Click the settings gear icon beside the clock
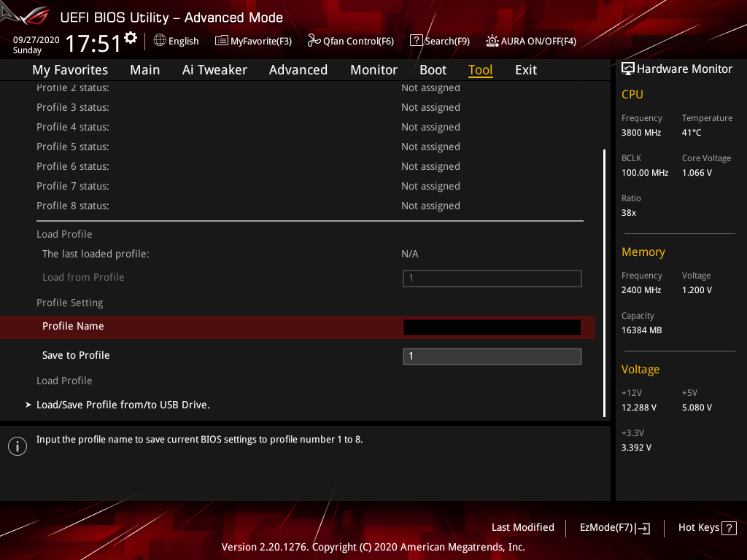Screen dimensions: 747x560 pos(131,38)
